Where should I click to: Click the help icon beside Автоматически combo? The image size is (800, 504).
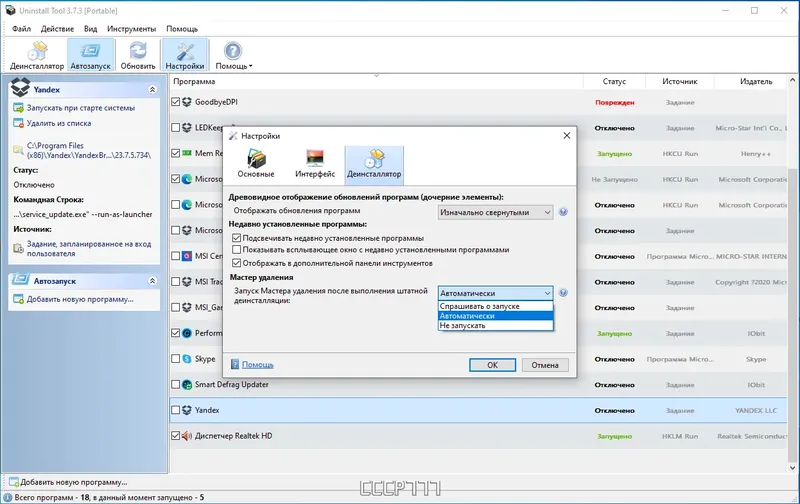[563, 293]
